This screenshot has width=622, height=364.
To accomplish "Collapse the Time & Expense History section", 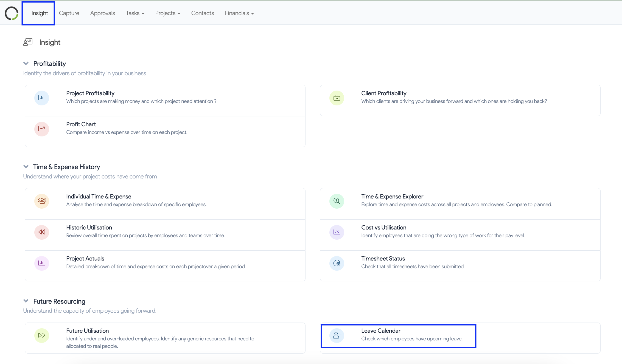I will point(26,167).
